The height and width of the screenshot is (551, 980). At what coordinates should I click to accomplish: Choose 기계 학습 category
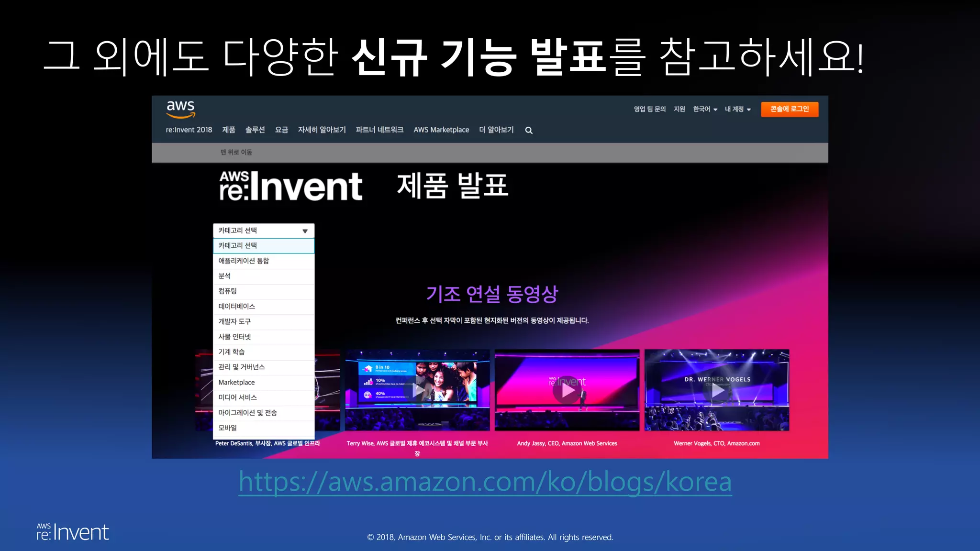click(264, 352)
